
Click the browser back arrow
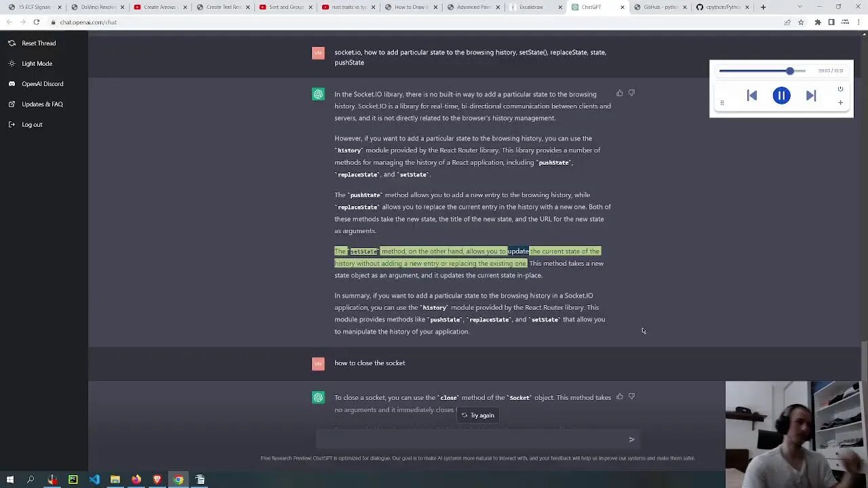pyautogui.click(x=9, y=22)
